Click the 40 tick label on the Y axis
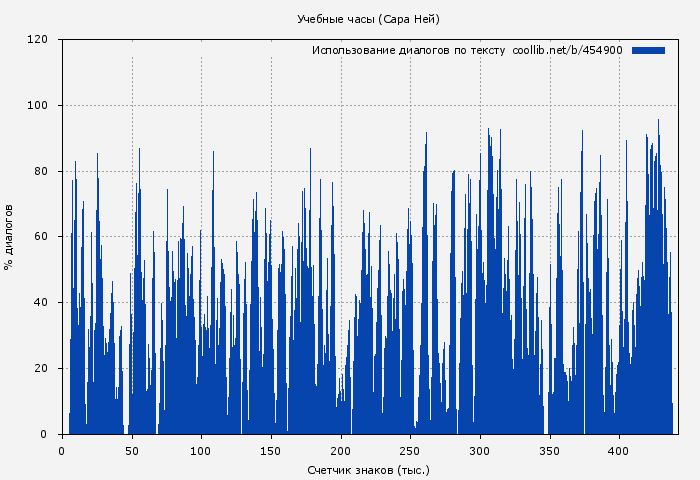 (41, 303)
